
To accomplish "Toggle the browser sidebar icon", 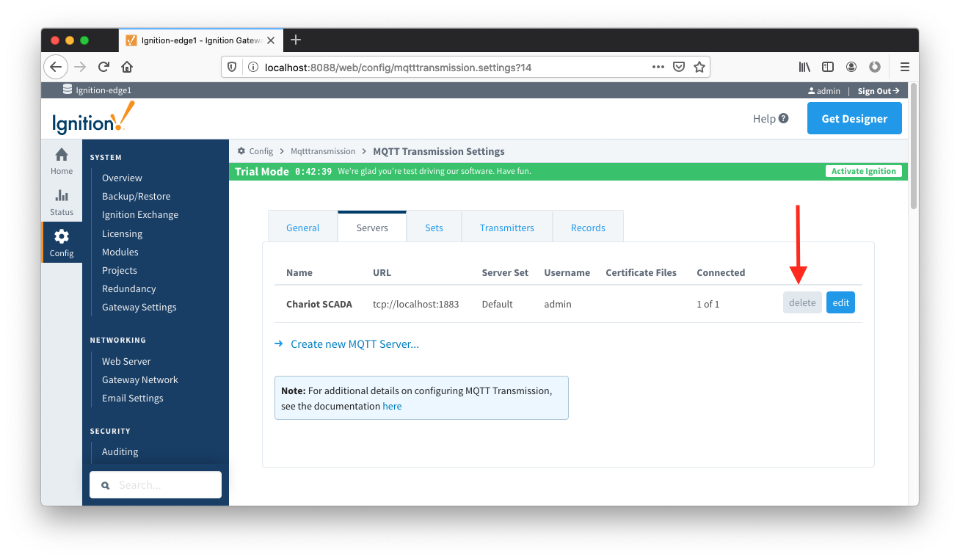I will [x=828, y=67].
